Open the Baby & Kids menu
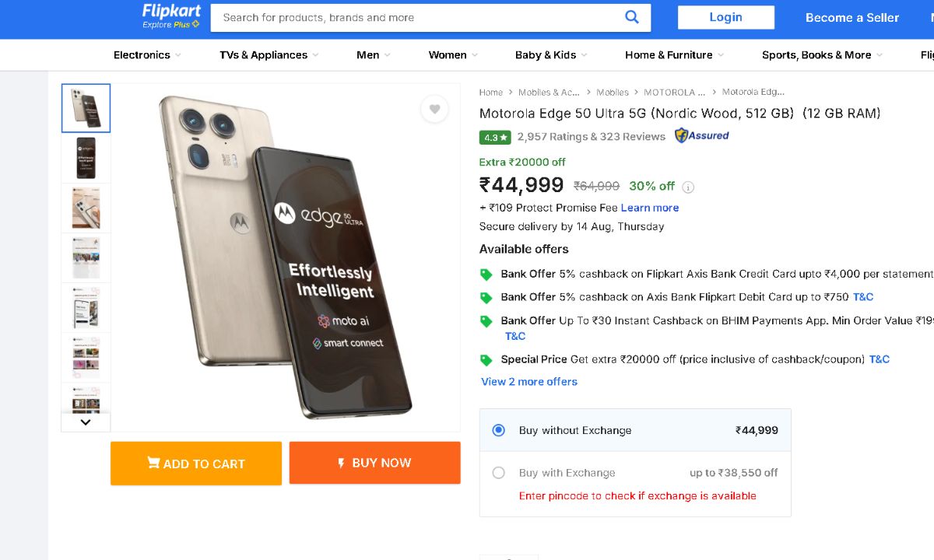The image size is (934, 560). click(x=551, y=55)
